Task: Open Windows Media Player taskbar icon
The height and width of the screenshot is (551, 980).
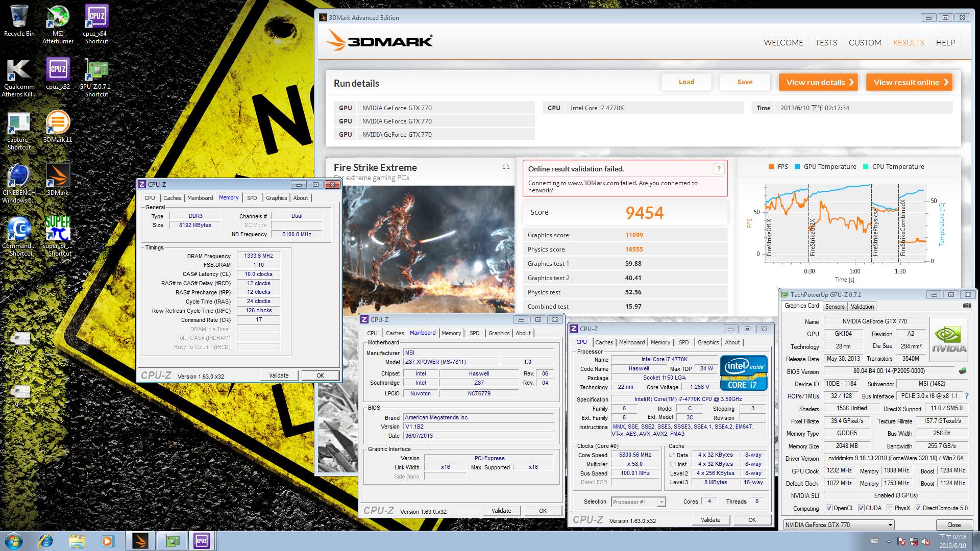Action: pyautogui.click(x=108, y=541)
